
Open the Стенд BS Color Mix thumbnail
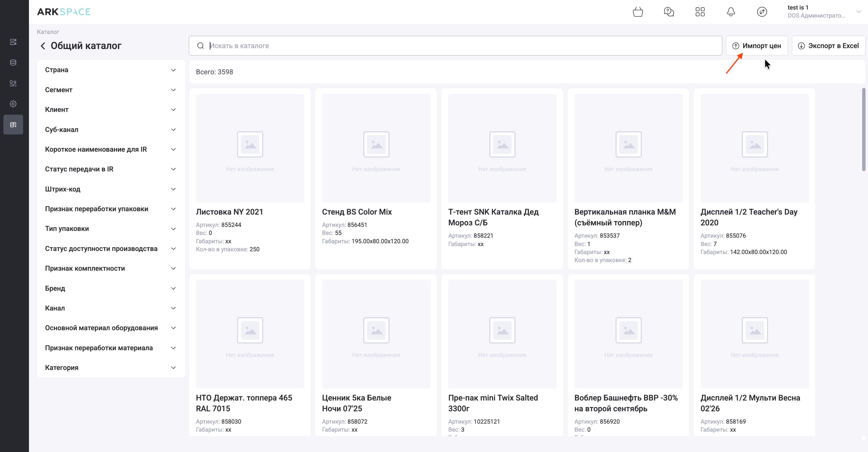(376, 148)
